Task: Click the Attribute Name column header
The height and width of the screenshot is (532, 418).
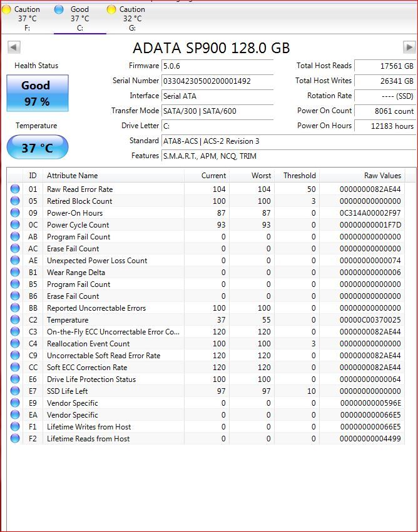Action: (x=114, y=176)
